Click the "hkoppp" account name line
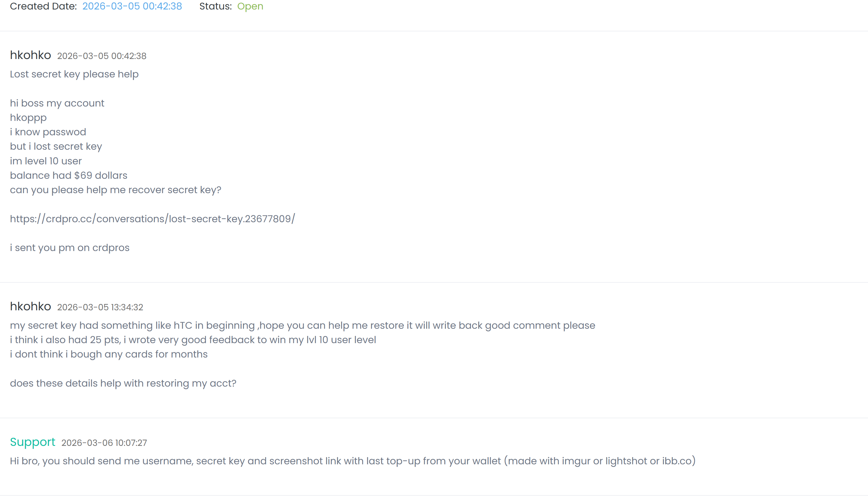The image size is (868, 500). tap(28, 117)
